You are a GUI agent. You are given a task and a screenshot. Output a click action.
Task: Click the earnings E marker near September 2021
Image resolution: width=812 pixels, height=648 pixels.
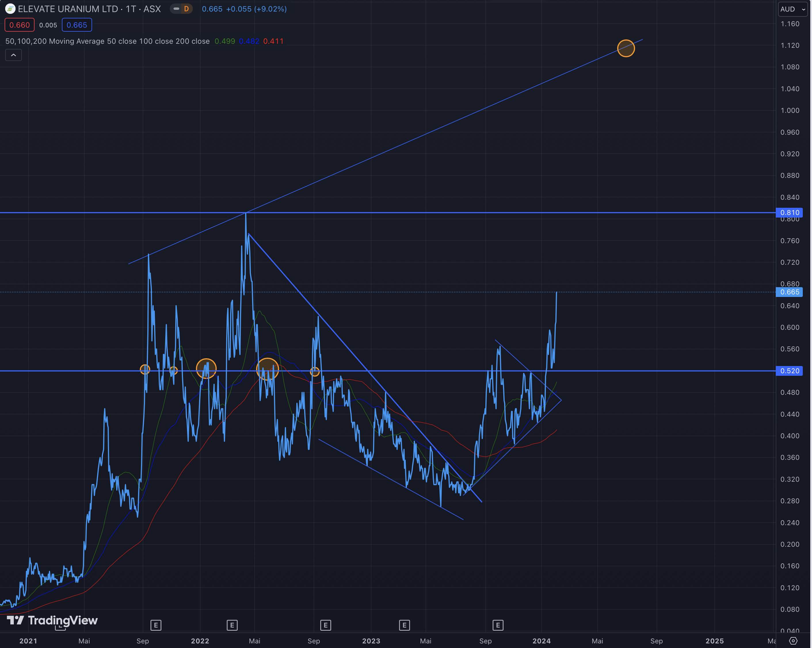pyautogui.click(x=156, y=625)
